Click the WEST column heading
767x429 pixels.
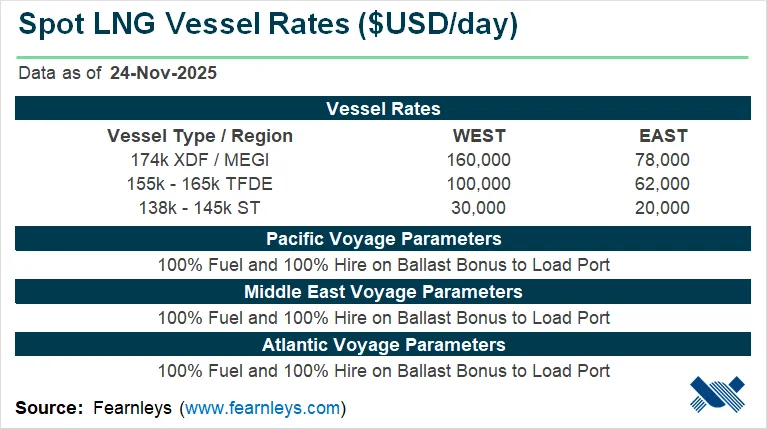(x=478, y=136)
